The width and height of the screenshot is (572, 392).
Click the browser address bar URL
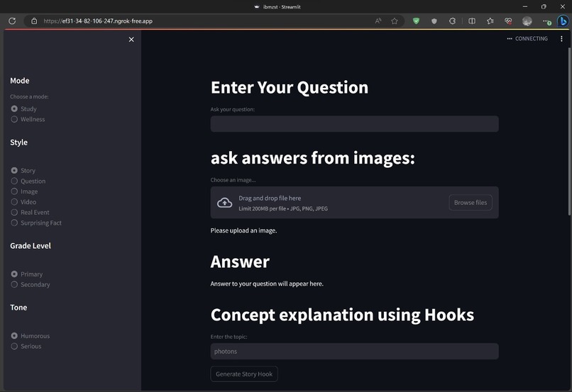pos(98,21)
